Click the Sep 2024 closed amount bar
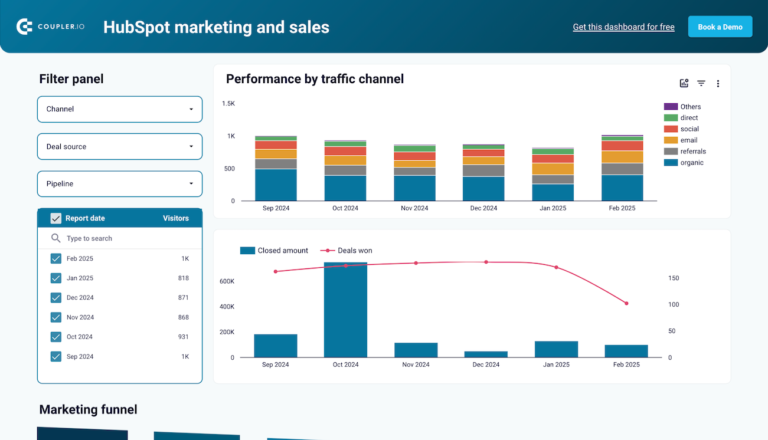Viewport: 768px width, 440px height. [x=275, y=346]
